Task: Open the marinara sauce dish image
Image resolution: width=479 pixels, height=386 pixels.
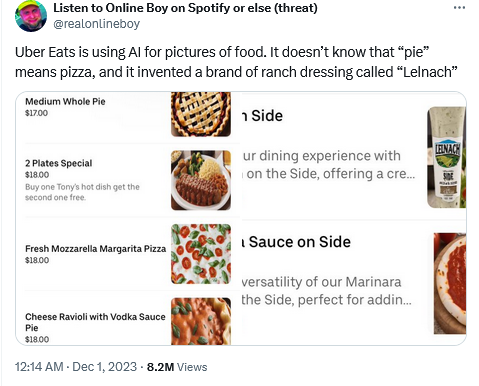Action: pyautogui.click(x=450, y=283)
